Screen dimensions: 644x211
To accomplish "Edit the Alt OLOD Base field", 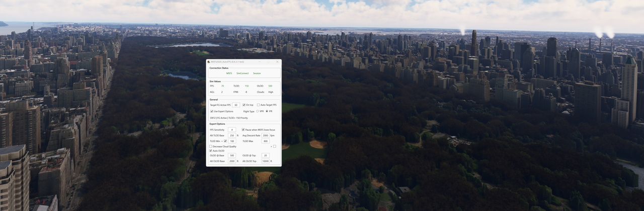I will (232, 161).
